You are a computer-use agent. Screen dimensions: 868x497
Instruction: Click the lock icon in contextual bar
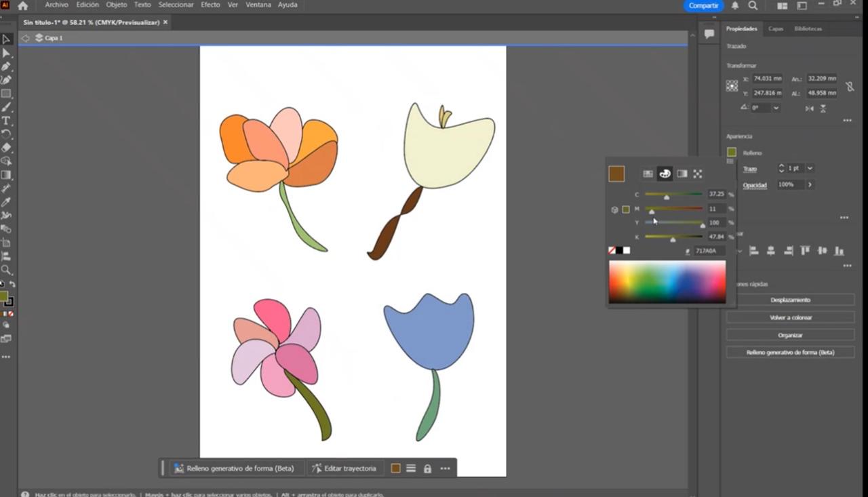pyautogui.click(x=427, y=469)
